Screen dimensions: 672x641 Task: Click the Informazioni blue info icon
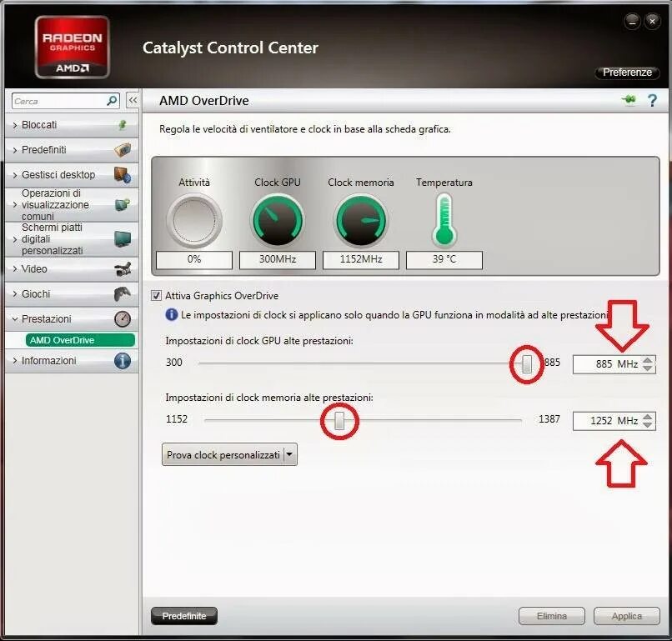click(123, 360)
